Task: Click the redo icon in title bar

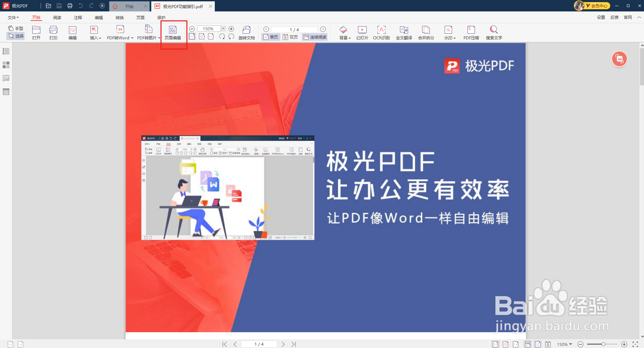Action: 91,6
